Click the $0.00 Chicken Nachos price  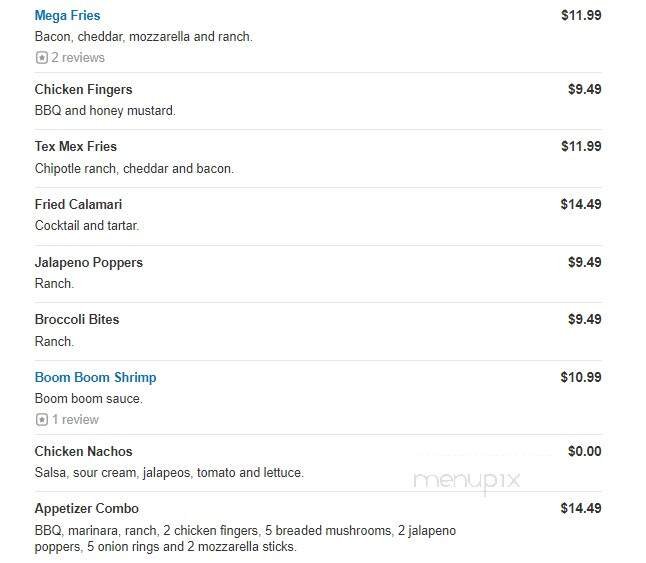point(585,452)
